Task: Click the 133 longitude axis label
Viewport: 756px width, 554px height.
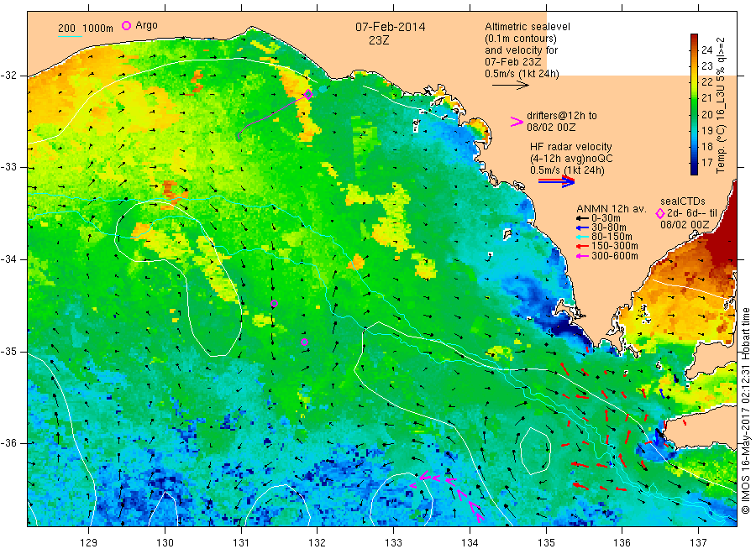Action: 393,543
